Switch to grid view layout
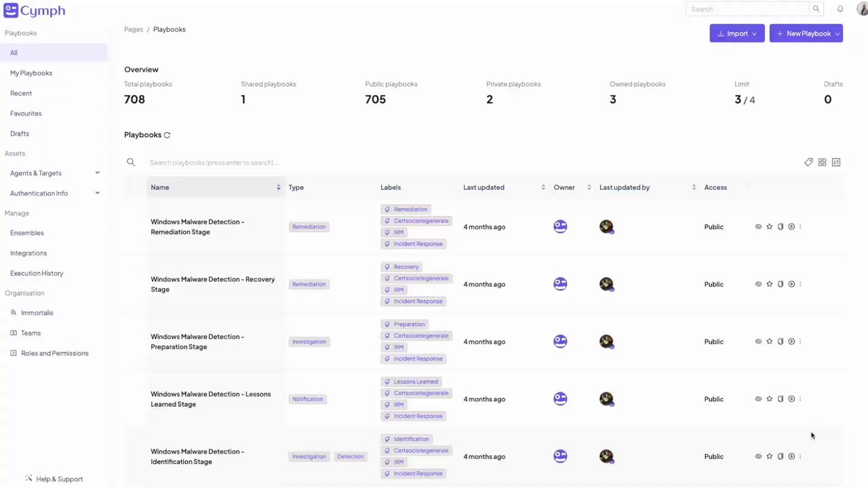This screenshot has height=488, width=868. [822, 163]
